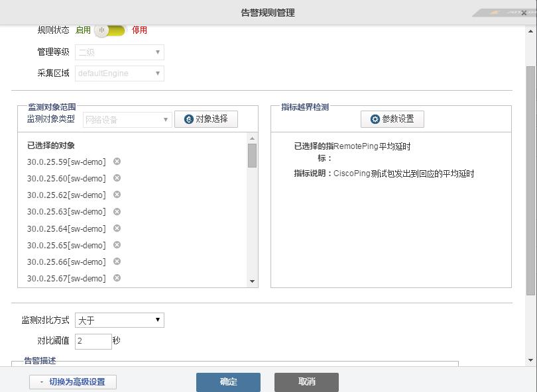Viewport: 537px width, 392px height.
Task: Open 参数设置 for metric threshold
Action: pyautogui.click(x=392, y=119)
